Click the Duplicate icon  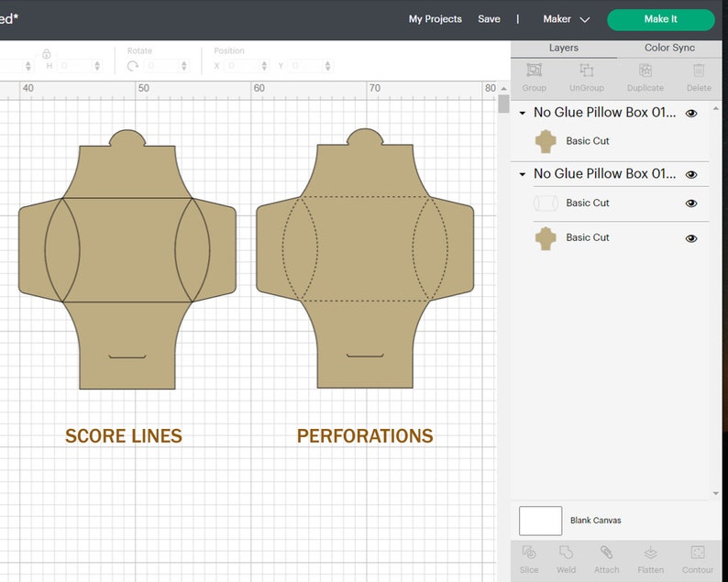point(645,70)
